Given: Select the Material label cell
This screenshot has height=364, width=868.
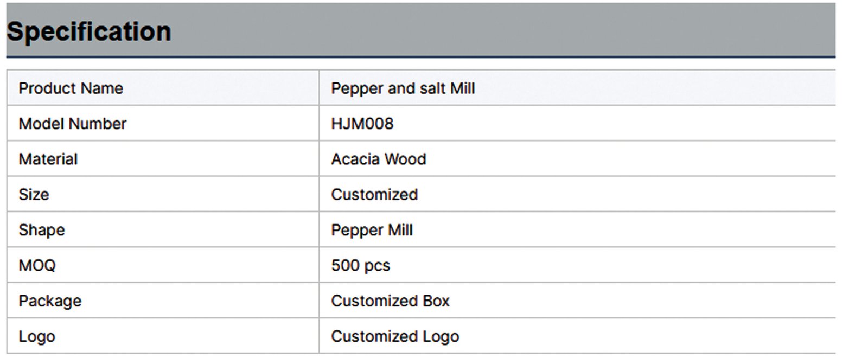Looking at the screenshot, I should coord(48,159).
